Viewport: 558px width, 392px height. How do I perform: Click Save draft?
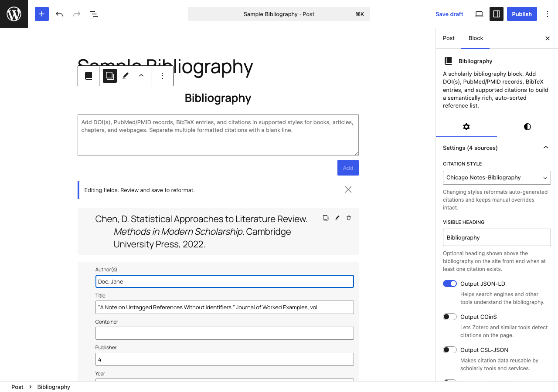pyautogui.click(x=449, y=14)
